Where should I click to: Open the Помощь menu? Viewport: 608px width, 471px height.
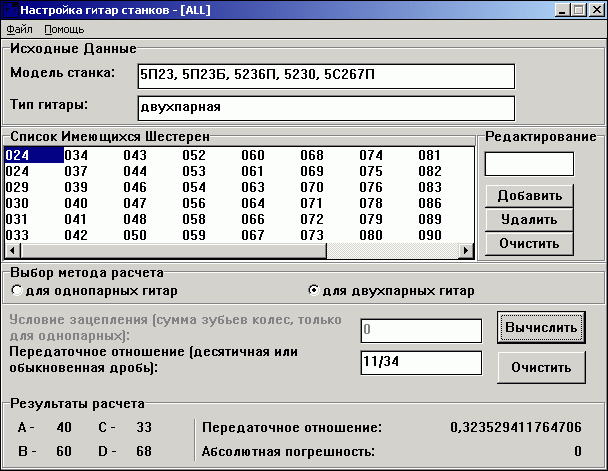(64, 29)
